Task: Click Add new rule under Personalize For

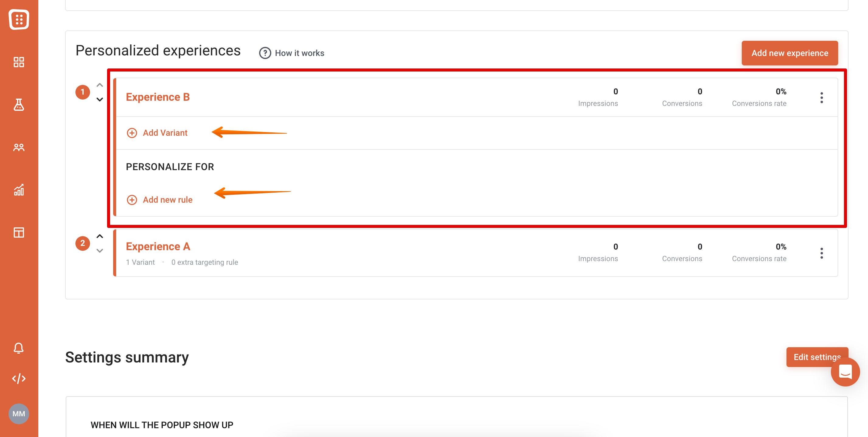Action: (159, 200)
